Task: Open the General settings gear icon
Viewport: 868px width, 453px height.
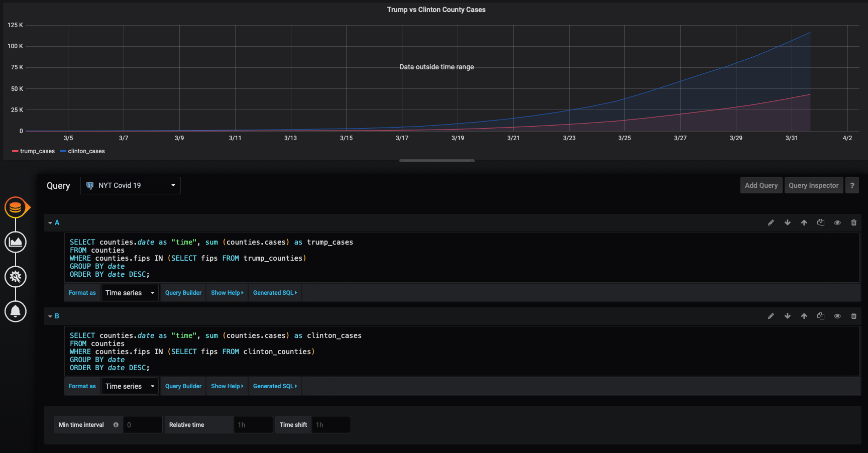Action: [x=16, y=277]
